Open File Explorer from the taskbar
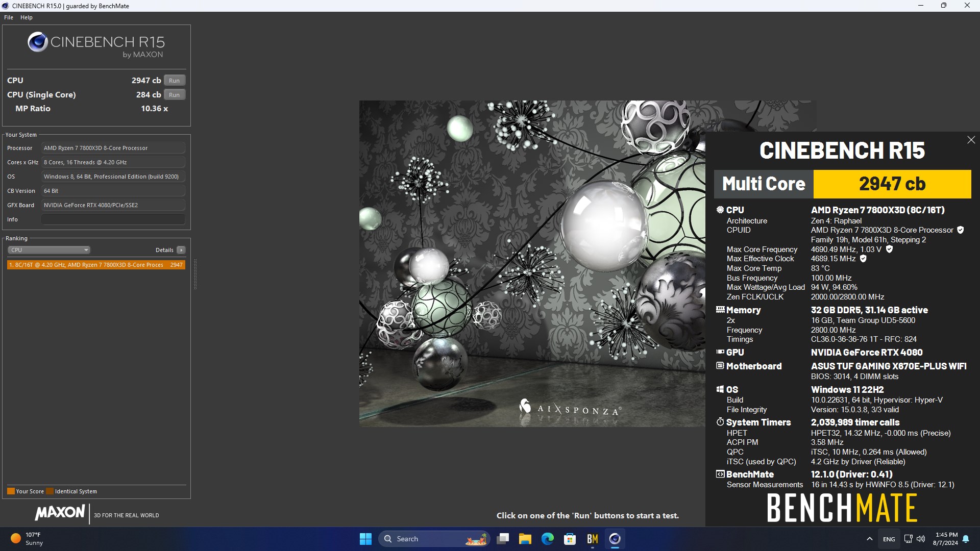The image size is (980, 551). click(525, 539)
